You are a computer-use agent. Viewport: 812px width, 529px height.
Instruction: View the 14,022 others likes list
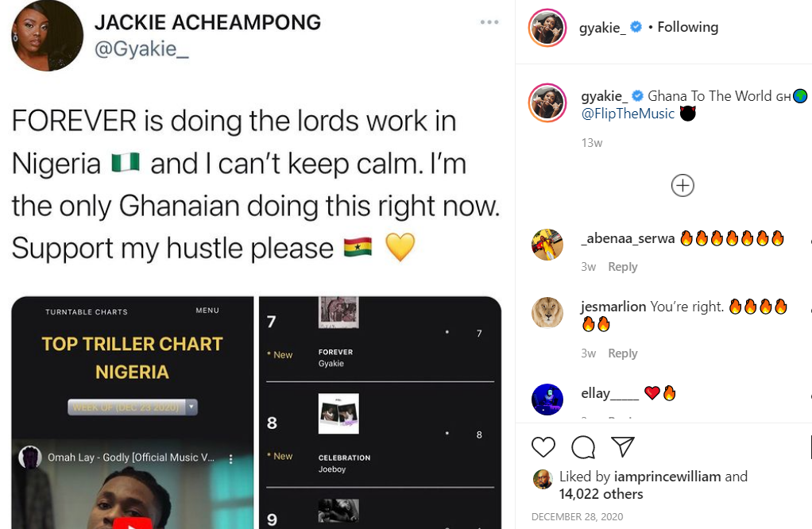tap(601, 494)
